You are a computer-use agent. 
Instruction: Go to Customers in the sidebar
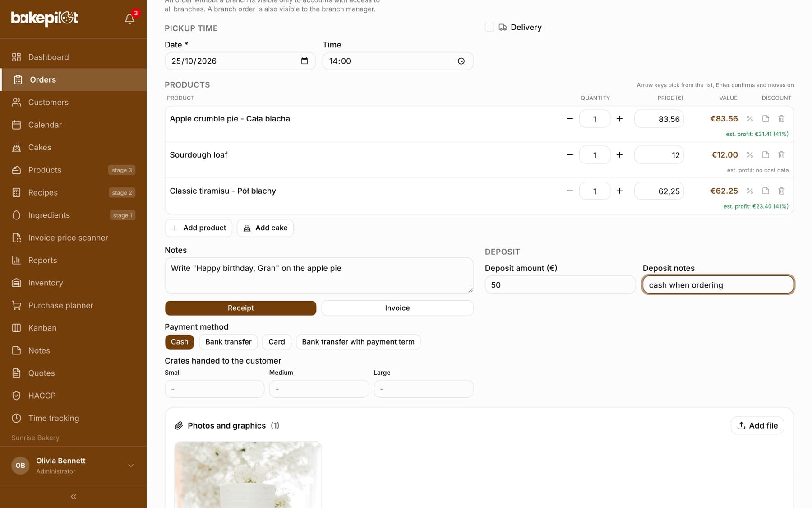[73, 102]
